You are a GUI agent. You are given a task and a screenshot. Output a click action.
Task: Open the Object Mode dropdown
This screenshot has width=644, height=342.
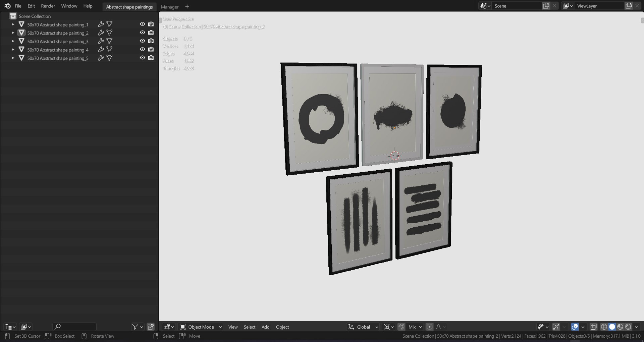201,327
